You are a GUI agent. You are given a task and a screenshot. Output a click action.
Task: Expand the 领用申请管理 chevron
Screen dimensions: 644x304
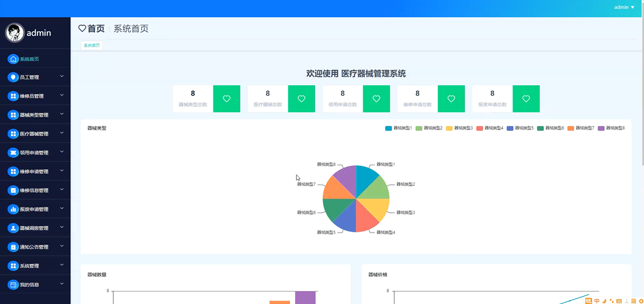point(62,152)
